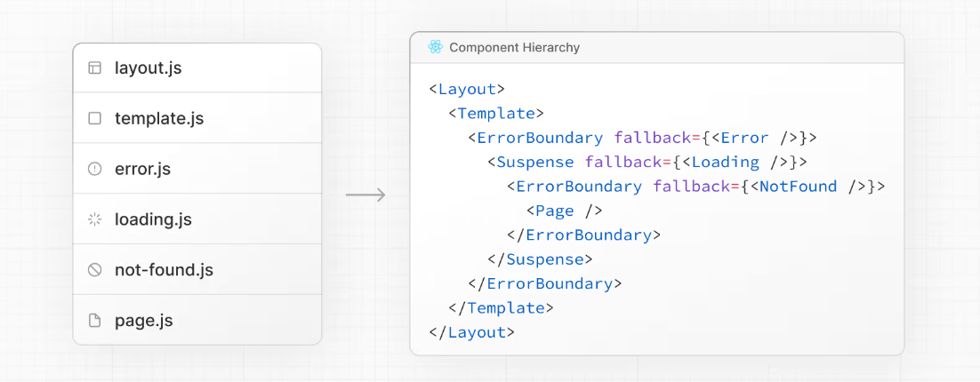Select the layout.js file row
The height and width of the screenshot is (382, 980).
point(197,68)
